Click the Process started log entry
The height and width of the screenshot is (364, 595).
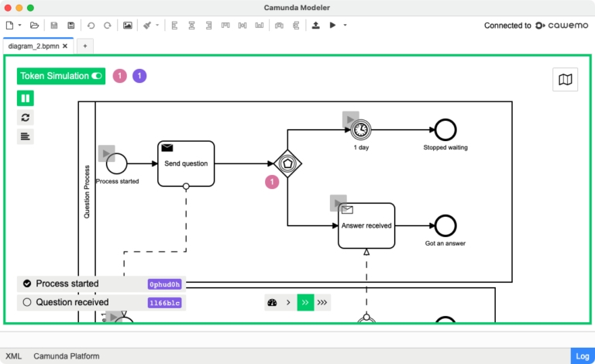[x=101, y=283]
